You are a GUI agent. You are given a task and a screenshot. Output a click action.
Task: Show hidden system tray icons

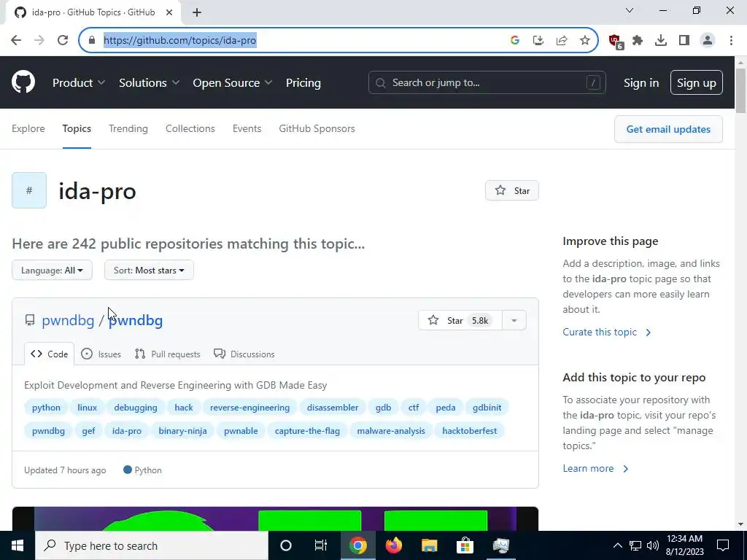(617, 545)
